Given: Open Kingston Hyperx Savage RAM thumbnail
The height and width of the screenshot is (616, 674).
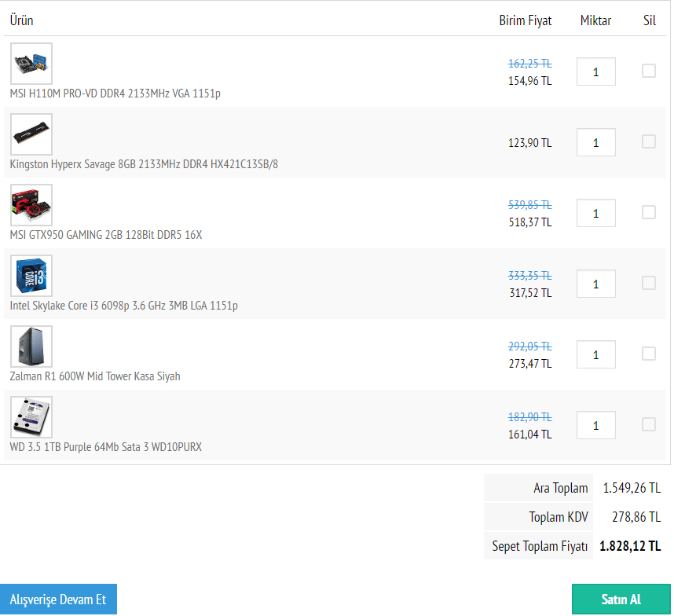Looking at the screenshot, I should tap(31, 134).
